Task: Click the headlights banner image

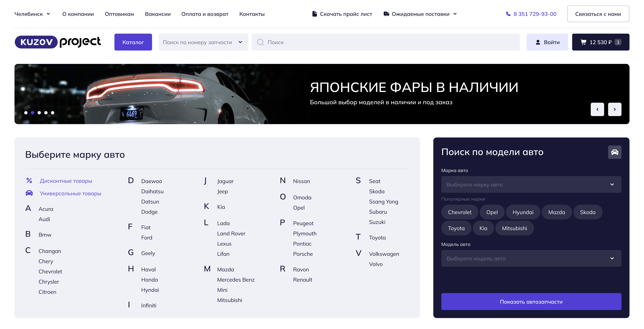Action: tap(322, 94)
